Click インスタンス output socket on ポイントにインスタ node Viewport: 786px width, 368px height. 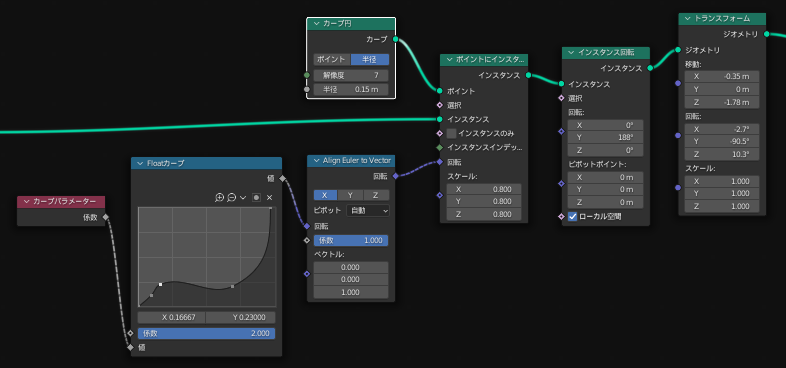pos(528,75)
